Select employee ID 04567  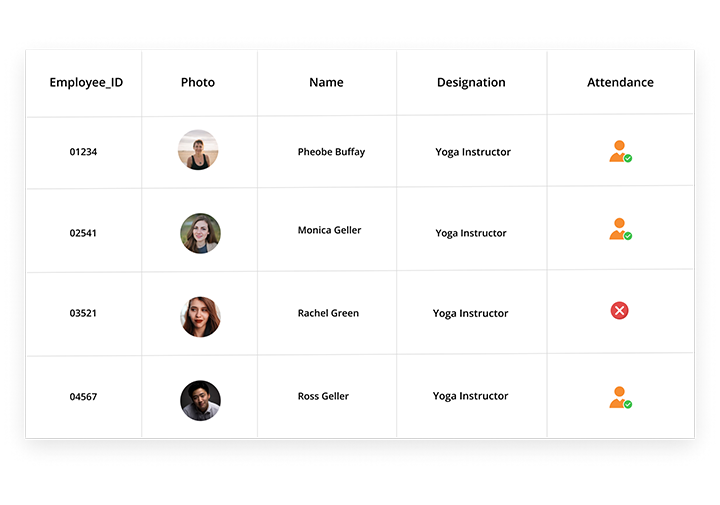83,397
